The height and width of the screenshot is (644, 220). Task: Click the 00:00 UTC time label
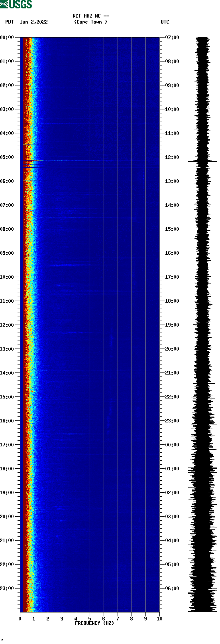click(x=172, y=445)
